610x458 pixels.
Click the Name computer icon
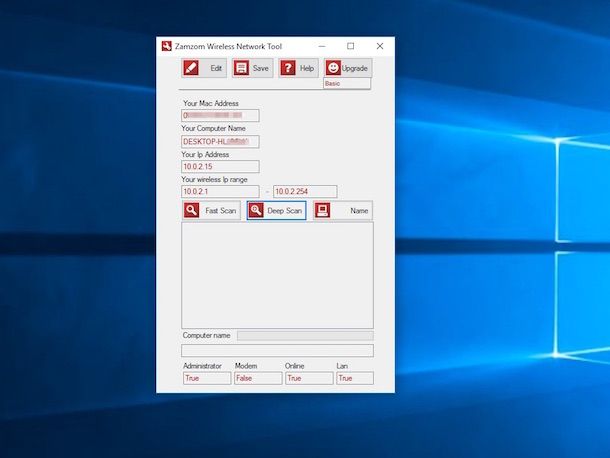323,211
